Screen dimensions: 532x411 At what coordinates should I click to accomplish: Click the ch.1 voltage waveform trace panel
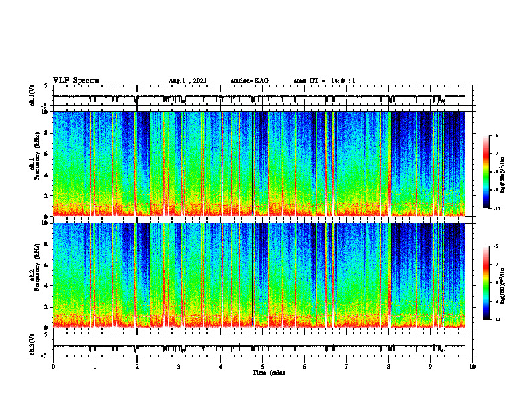click(x=263, y=96)
